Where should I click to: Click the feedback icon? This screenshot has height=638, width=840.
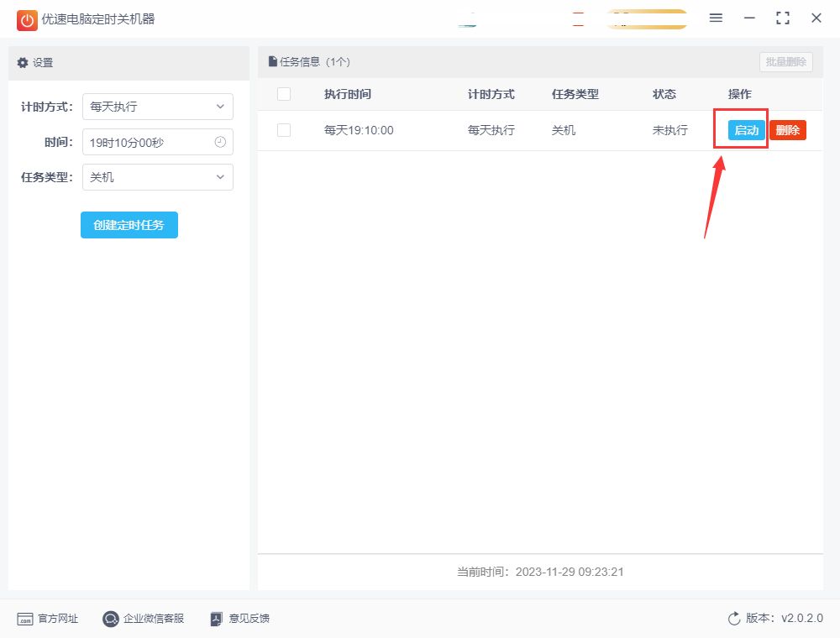click(216, 619)
